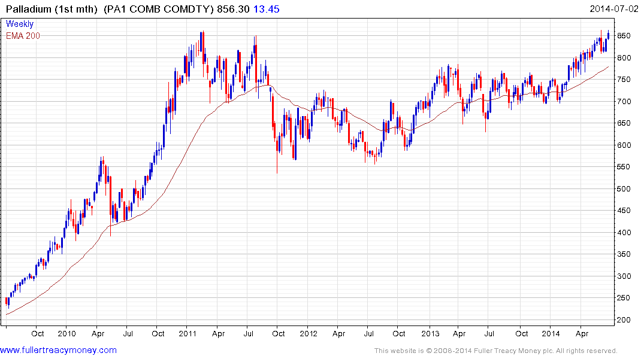Click the 2010 year label on time axis
Viewport: 644px width, 359px height.
66,333
